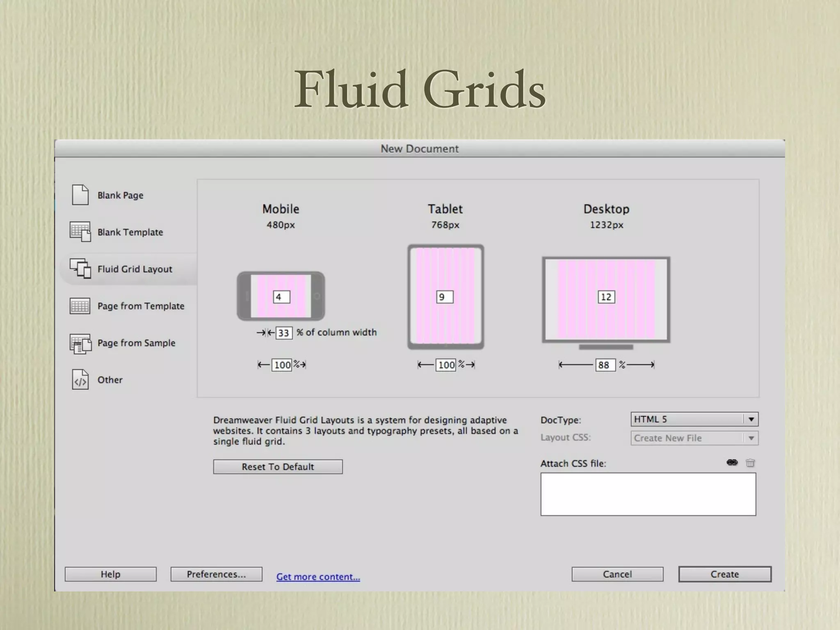This screenshot has height=630, width=840.
Task: Click the trash icon above the CSS file list
Action: [750, 463]
